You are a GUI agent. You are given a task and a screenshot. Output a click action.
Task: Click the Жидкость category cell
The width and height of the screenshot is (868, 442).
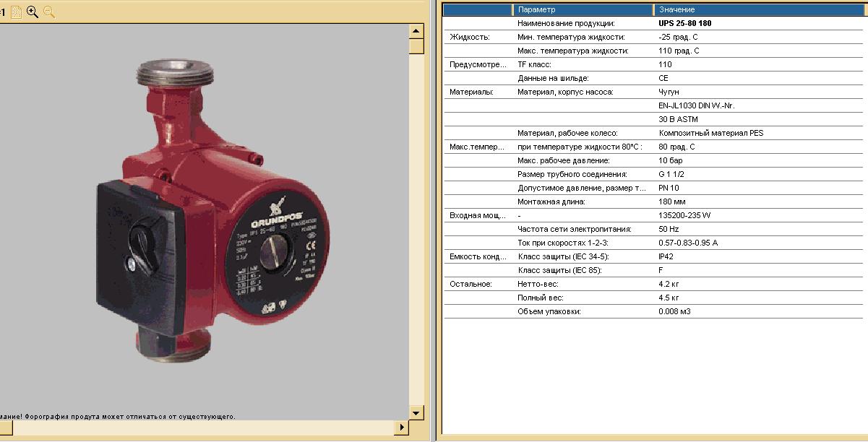pyautogui.click(x=469, y=37)
